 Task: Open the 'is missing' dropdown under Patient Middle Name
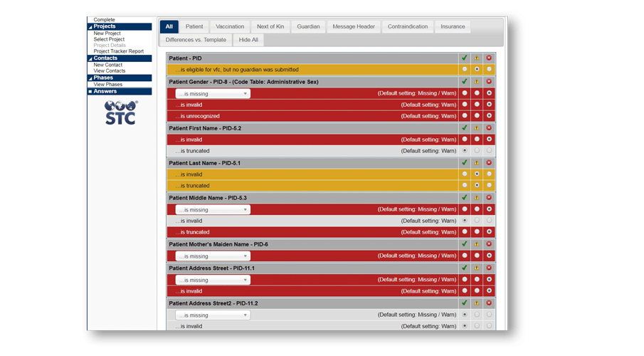(213, 209)
